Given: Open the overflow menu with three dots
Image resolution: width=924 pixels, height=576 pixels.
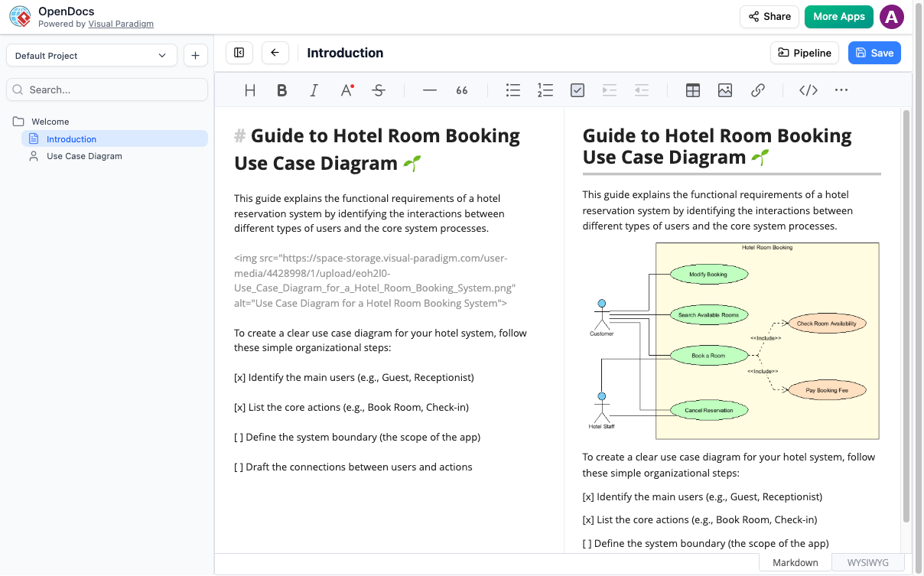Looking at the screenshot, I should coord(841,89).
